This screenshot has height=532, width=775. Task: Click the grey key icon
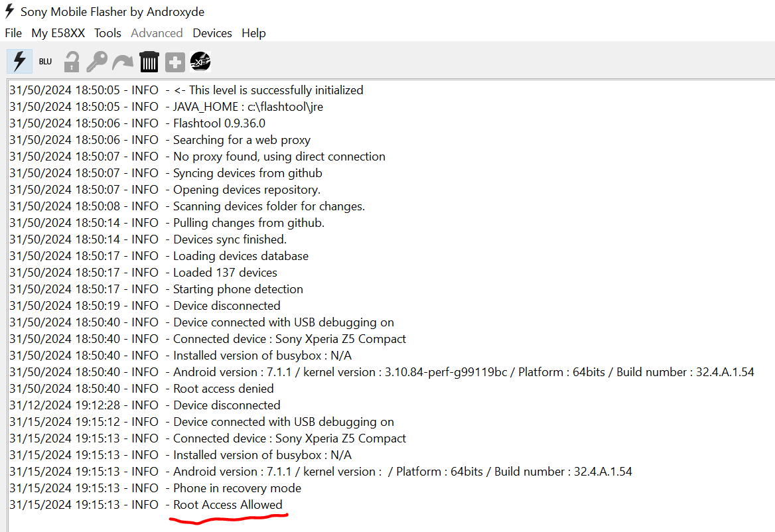tap(97, 62)
